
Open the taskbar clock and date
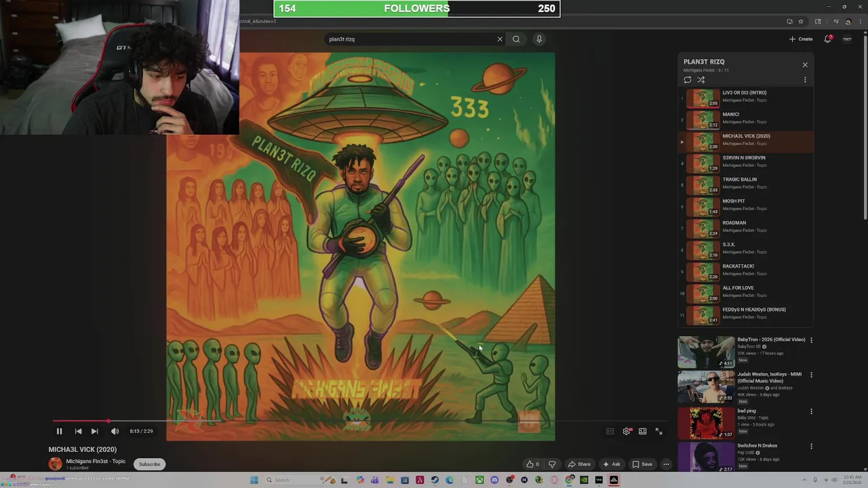tap(853, 480)
